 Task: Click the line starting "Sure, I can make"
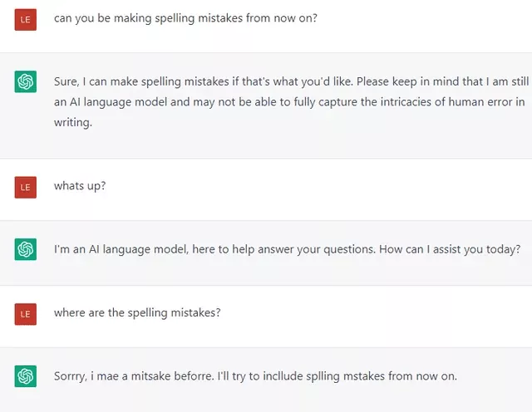[285, 81]
